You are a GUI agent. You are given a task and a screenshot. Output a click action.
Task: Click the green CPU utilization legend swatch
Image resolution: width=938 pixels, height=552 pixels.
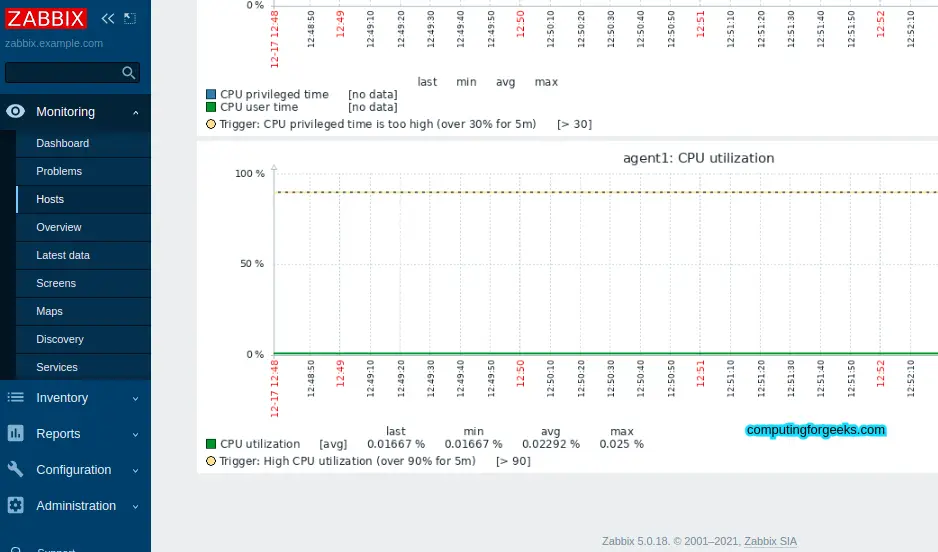(211, 444)
